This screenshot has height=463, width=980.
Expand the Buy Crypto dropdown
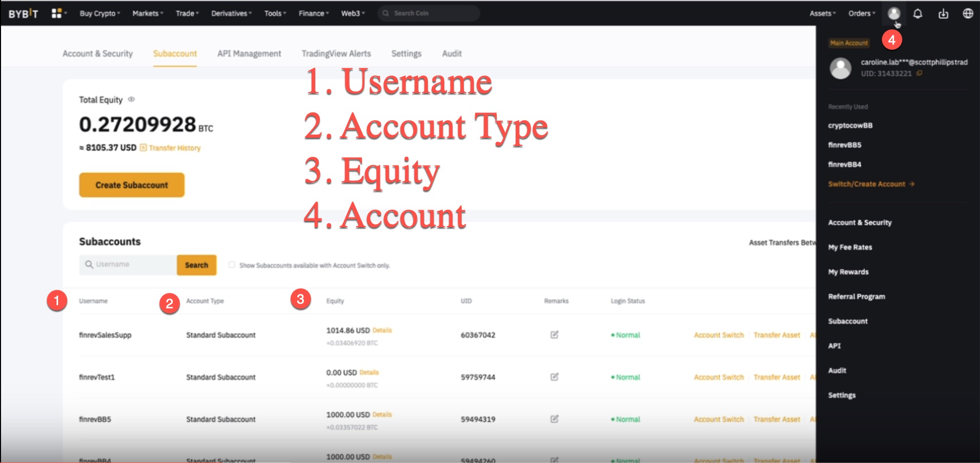pyautogui.click(x=100, y=13)
